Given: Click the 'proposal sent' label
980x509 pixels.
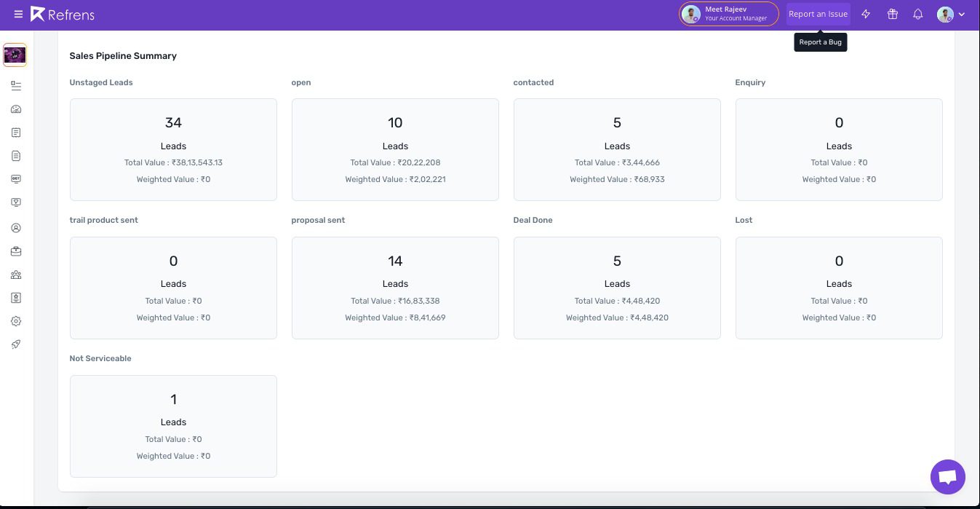Looking at the screenshot, I should click(318, 220).
